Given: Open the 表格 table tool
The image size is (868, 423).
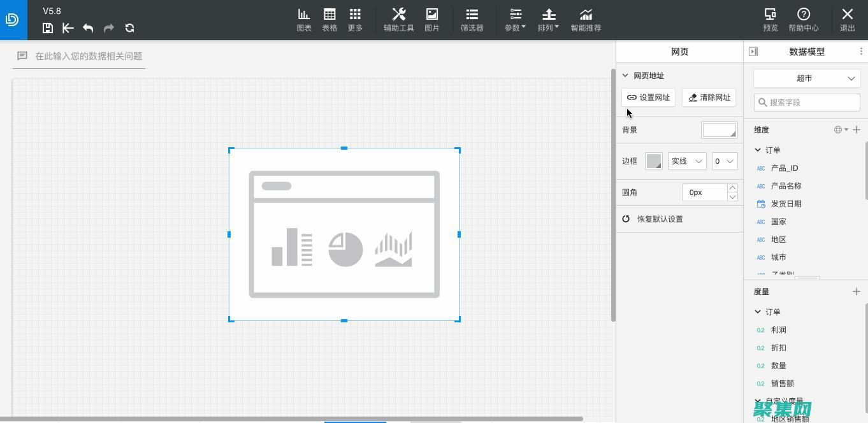Looking at the screenshot, I should coord(329,20).
